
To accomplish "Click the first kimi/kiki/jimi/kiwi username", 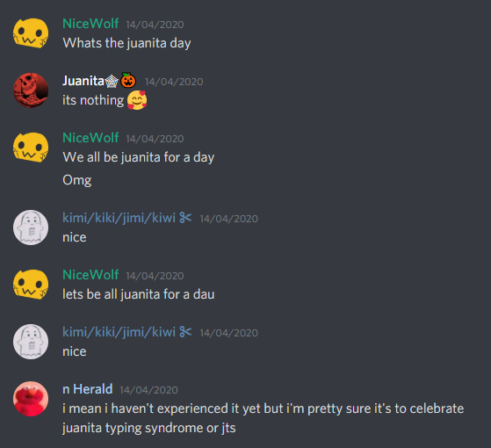I will pyautogui.click(x=119, y=218).
